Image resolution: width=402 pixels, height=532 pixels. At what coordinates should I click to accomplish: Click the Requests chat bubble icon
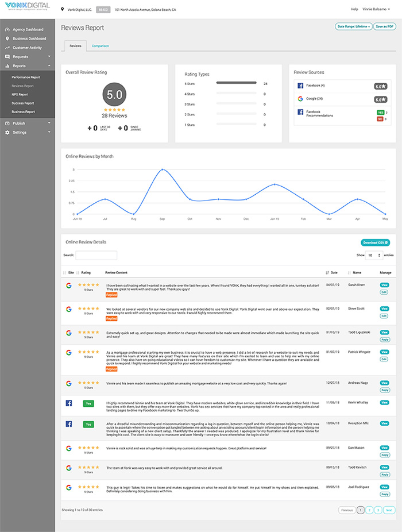tap(7, 57)
